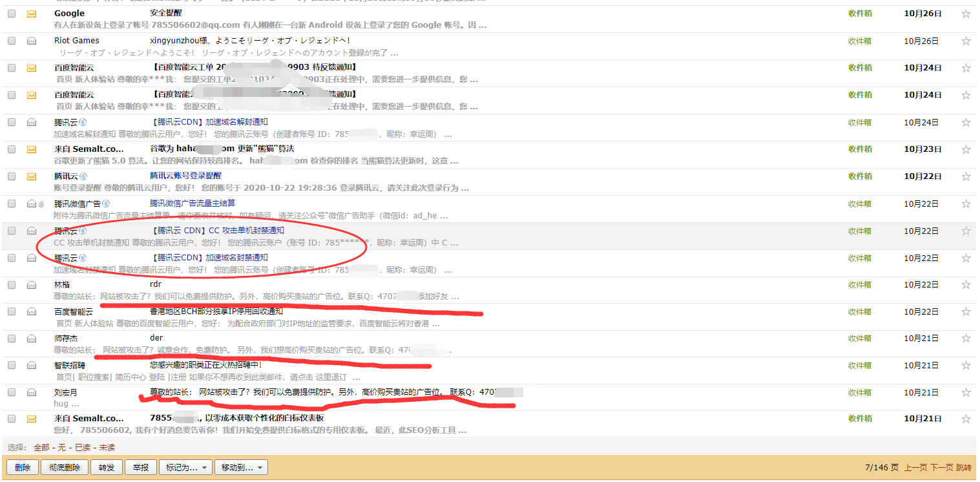This screenshot has height=482, width=980.
Task: Star the Semalt 熊猫算法 email
Action: 966,149
